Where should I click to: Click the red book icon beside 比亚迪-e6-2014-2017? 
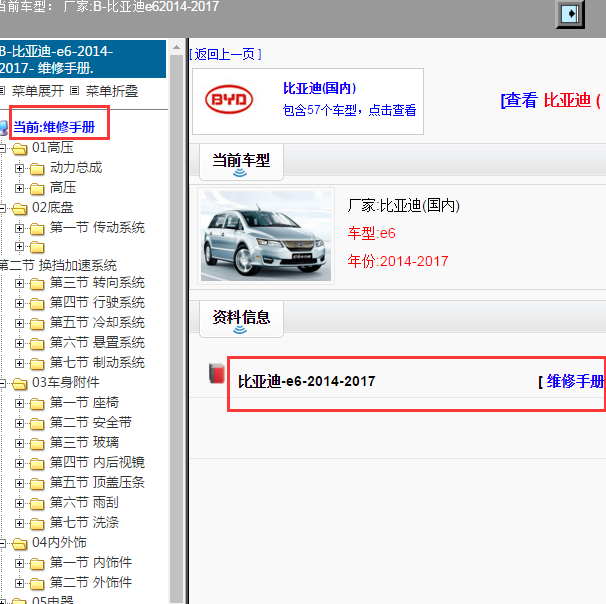pos(217,374)
